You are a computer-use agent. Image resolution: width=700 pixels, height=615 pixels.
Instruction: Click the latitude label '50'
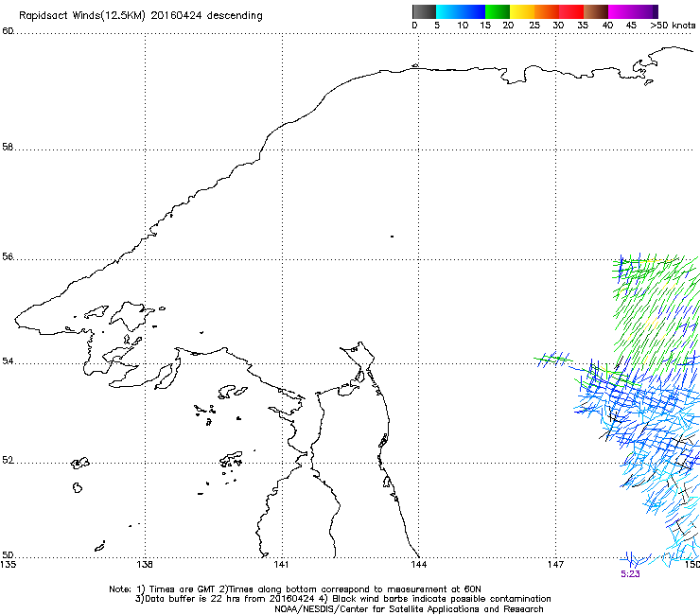8,554
